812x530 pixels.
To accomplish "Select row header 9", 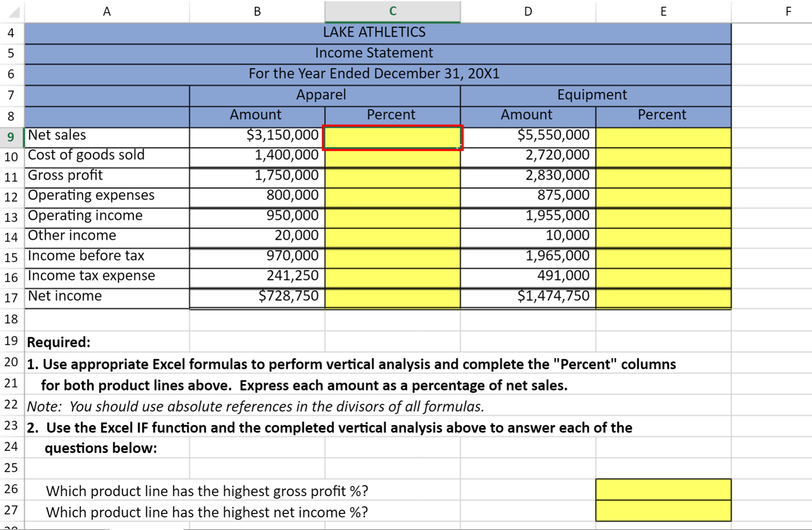I will click(x=10, y=135).
